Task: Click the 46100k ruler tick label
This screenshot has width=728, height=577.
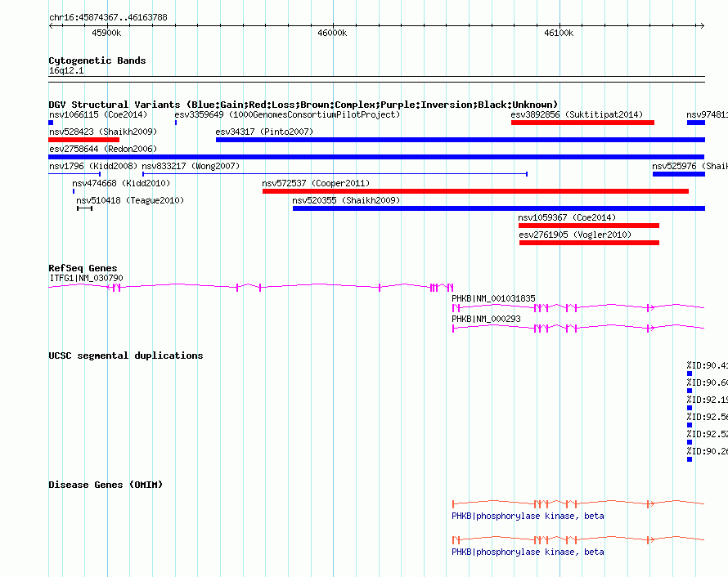Action: pos(559,33)
